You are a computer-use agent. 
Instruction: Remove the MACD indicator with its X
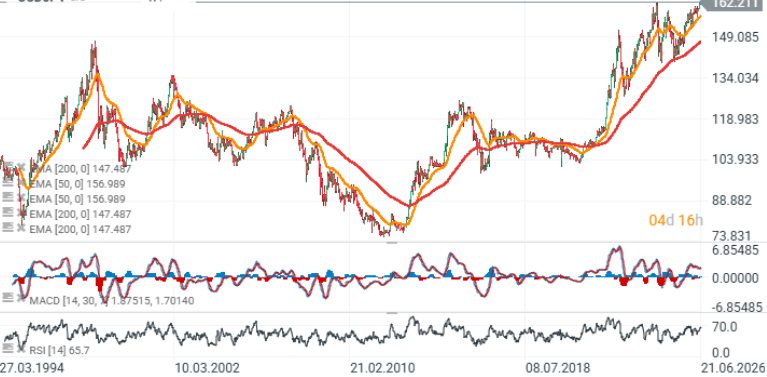point(21,298)
